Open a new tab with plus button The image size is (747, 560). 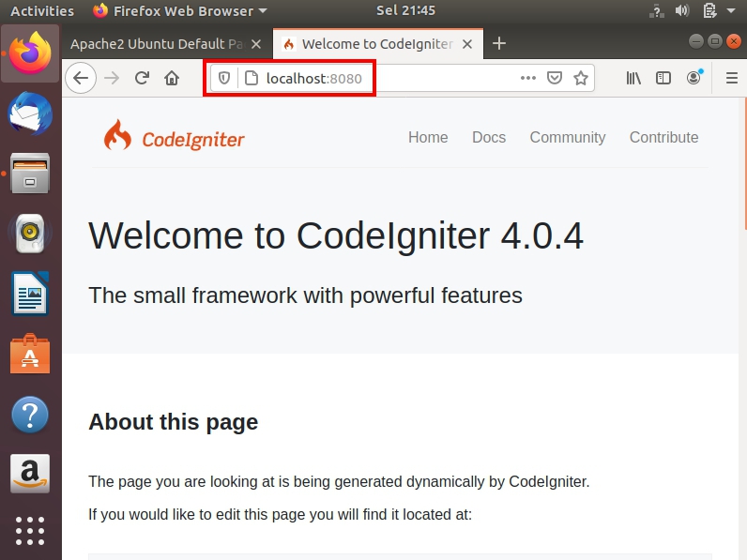click(x=499, y=44)
